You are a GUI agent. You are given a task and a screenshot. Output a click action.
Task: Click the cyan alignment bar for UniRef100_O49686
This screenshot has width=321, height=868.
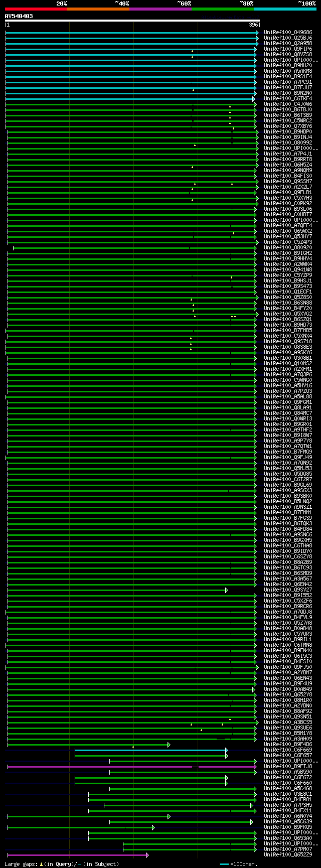point(132,33)
